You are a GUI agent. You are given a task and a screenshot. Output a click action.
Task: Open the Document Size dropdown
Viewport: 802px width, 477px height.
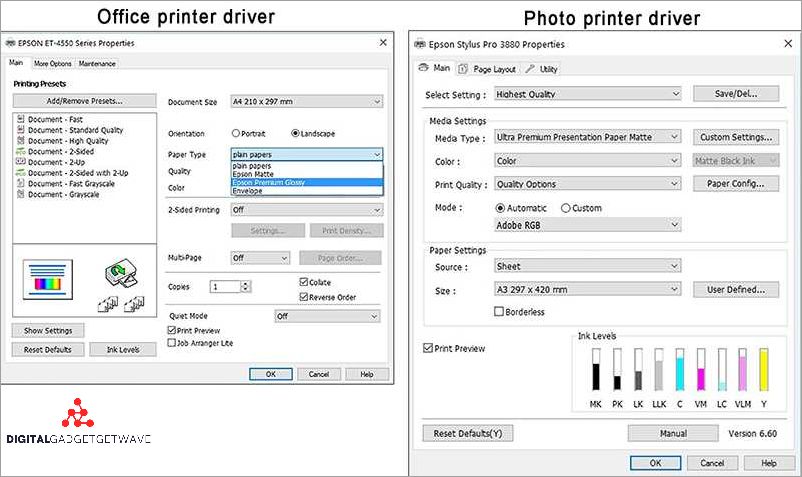(x=307, y=101)
